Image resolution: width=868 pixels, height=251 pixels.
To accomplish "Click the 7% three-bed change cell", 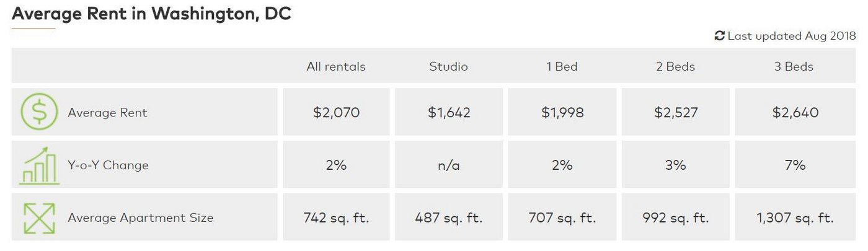I will point(795,165).
